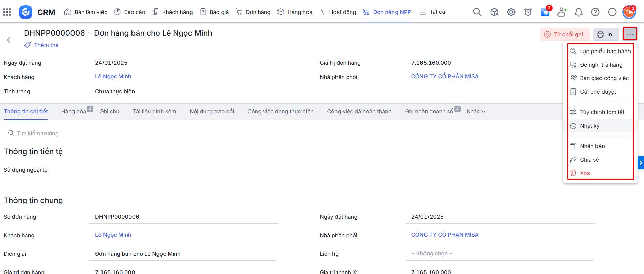
Task: Choose Lập phiếu bảo hành menu item
Action: [x=605, y=51]
